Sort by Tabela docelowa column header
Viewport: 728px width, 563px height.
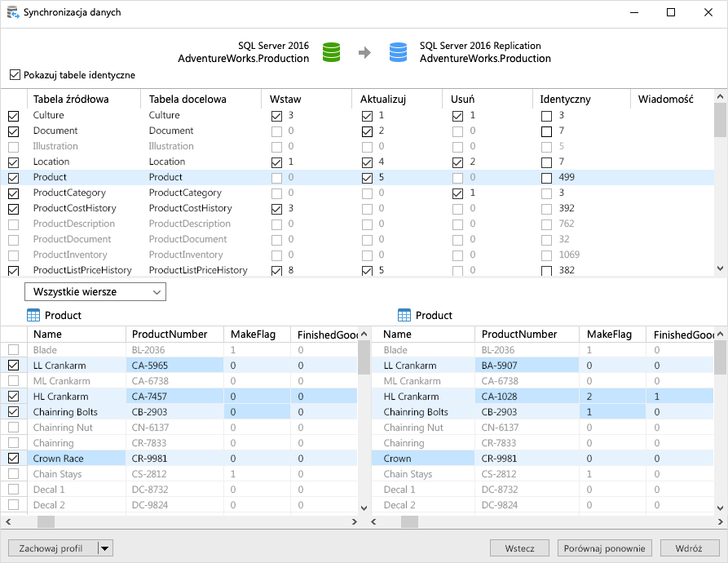(x=201, y=99)
